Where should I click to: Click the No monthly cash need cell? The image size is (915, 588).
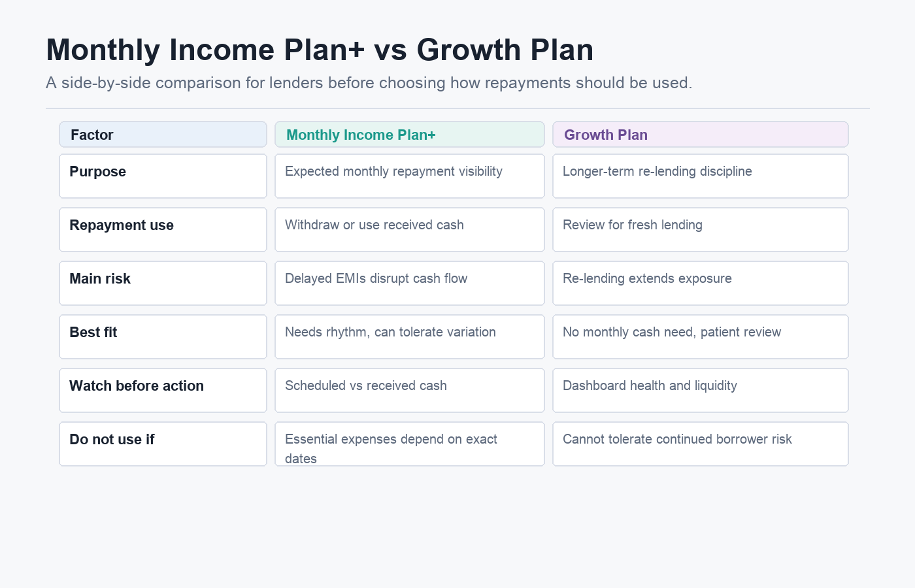point(701,337)
